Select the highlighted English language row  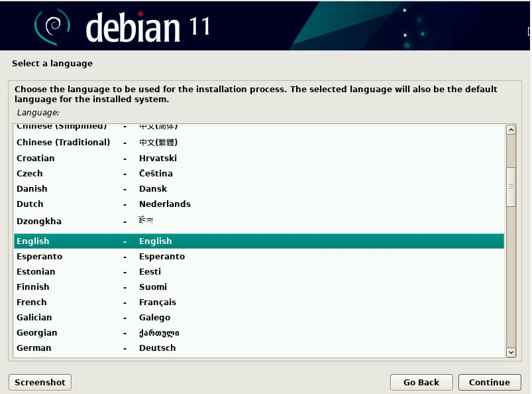[x=259, y=241]
